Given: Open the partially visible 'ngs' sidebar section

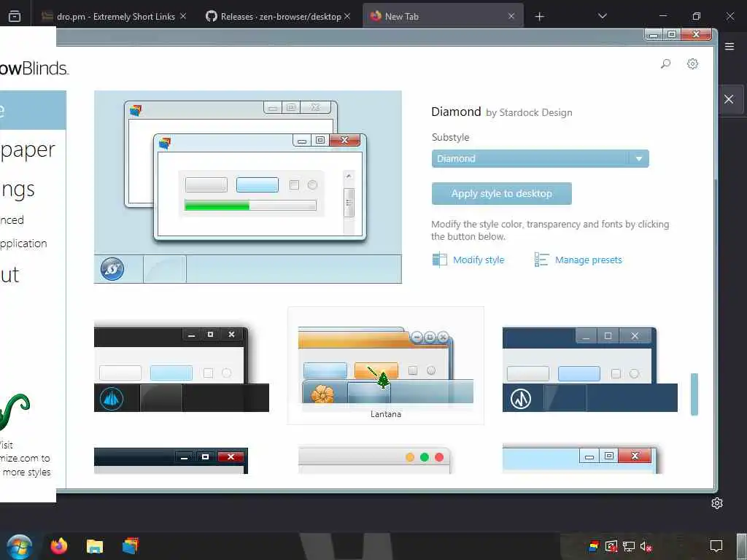Looking at the screenshot, I should pyautogui.click(x=18, y=190).
